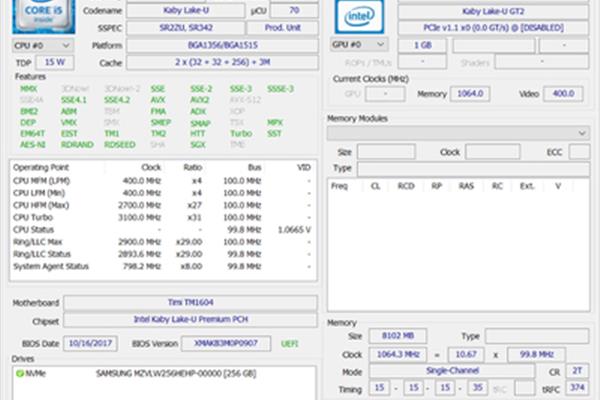
Task: Click the BIOS Date field 10/16/2017
Action: click(x=90, y=343)
